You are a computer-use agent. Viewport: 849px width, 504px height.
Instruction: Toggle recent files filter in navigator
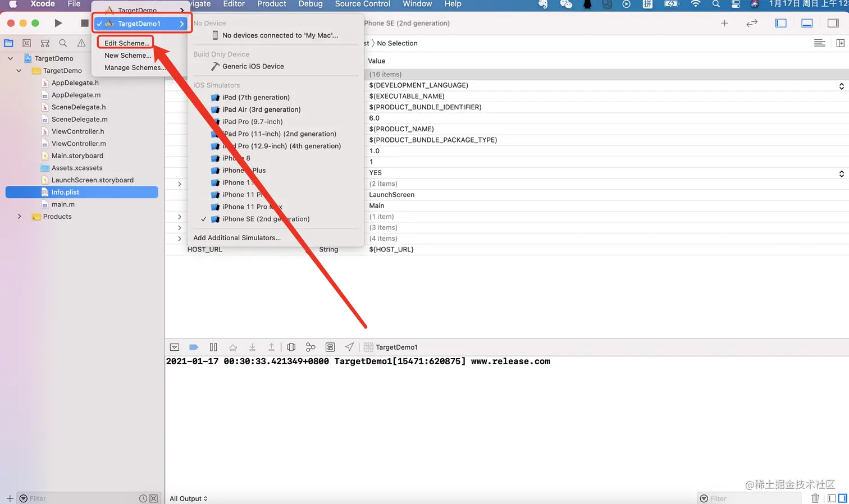(x=143, y=498)
